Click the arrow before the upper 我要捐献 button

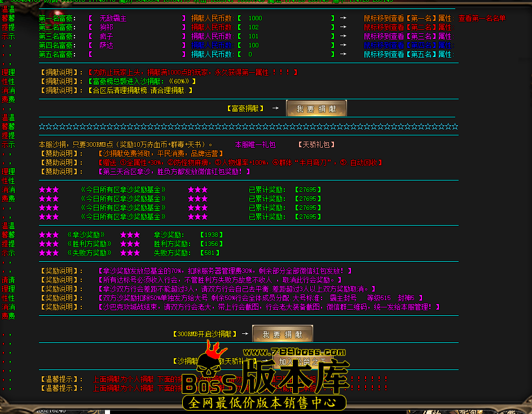coord(275,108)
